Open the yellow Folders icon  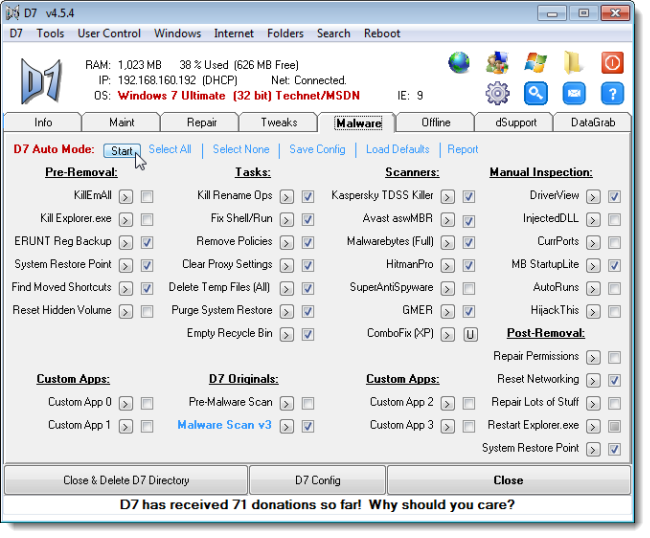point(573,63)
